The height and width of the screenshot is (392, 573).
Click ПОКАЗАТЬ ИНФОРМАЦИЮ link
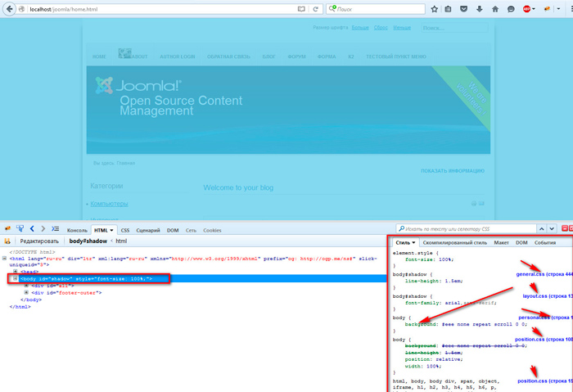coord(453,171)
